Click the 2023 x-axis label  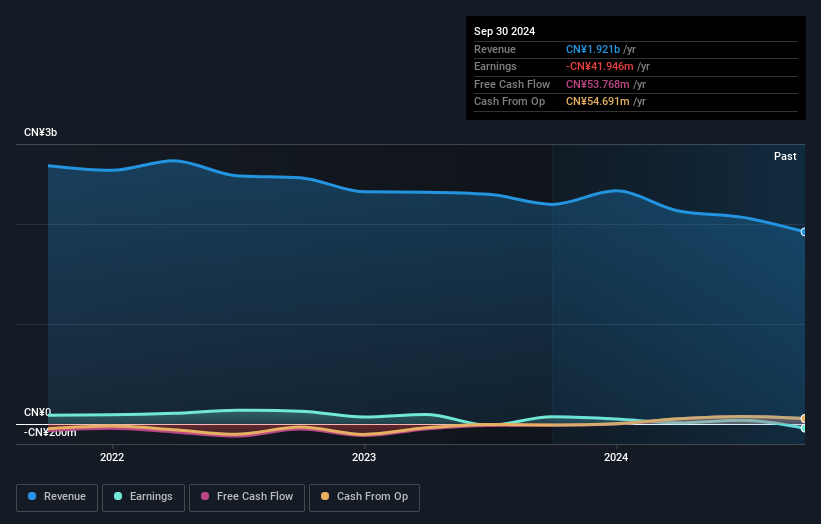364,458
